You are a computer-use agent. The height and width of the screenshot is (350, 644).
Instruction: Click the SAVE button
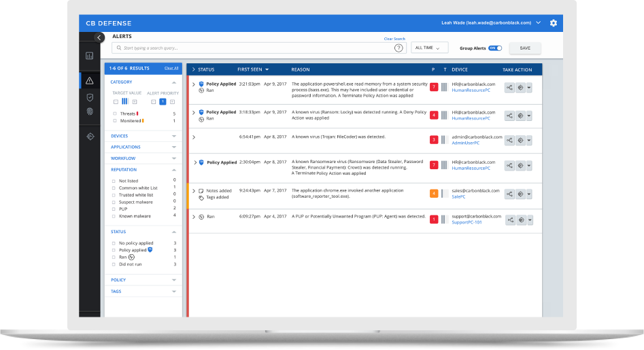[525, 48]
